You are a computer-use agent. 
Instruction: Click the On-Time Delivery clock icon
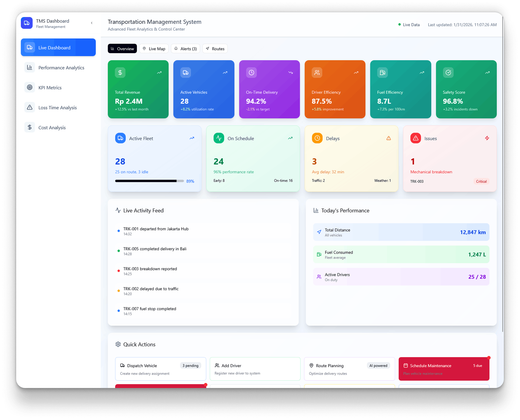[x=251, y=73]
